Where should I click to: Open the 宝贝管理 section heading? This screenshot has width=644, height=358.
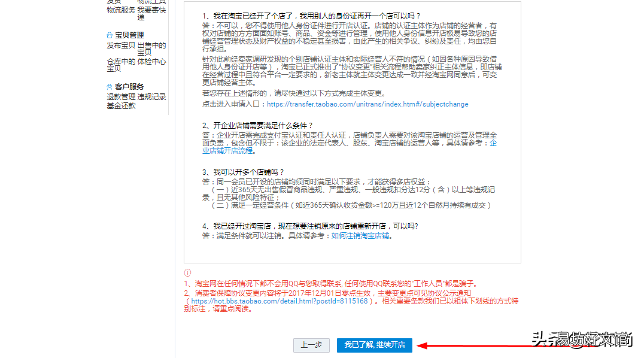point(129,35)
